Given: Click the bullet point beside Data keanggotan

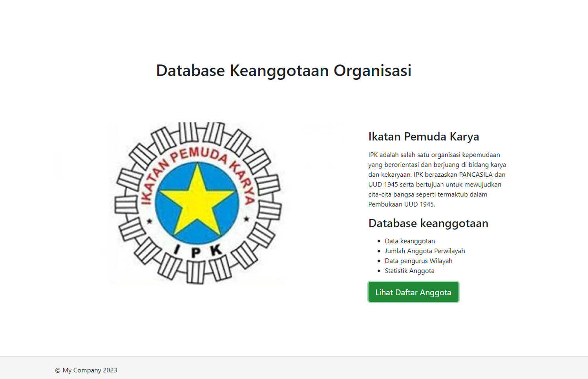Looking at the screenshot, I should [x=379, y=242].
